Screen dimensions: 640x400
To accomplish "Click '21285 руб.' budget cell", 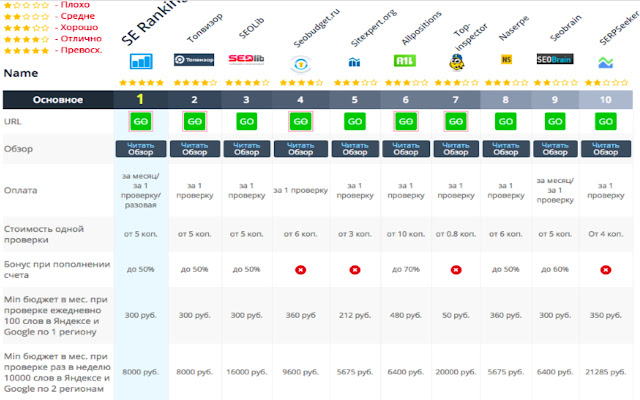I will pyautogui.click(x=606, y=372).
